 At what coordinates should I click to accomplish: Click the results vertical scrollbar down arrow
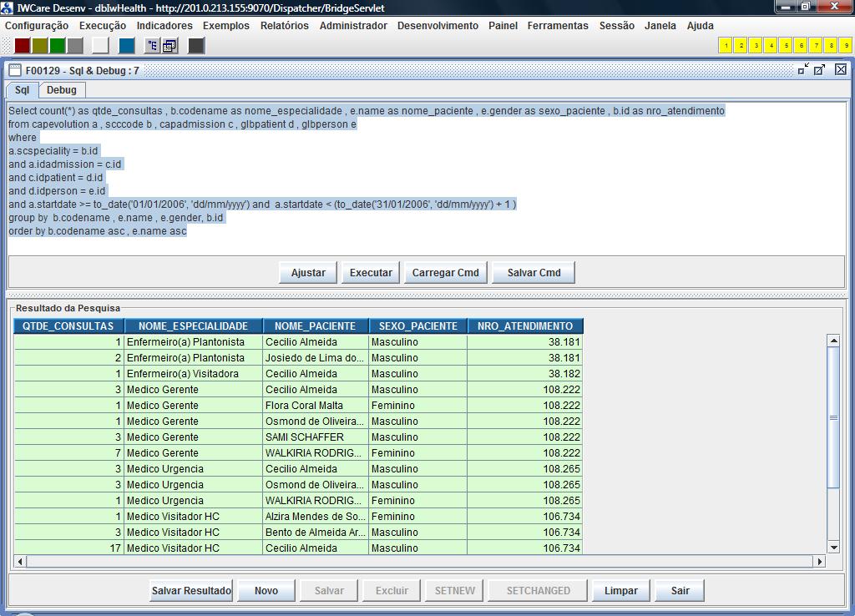834,548
